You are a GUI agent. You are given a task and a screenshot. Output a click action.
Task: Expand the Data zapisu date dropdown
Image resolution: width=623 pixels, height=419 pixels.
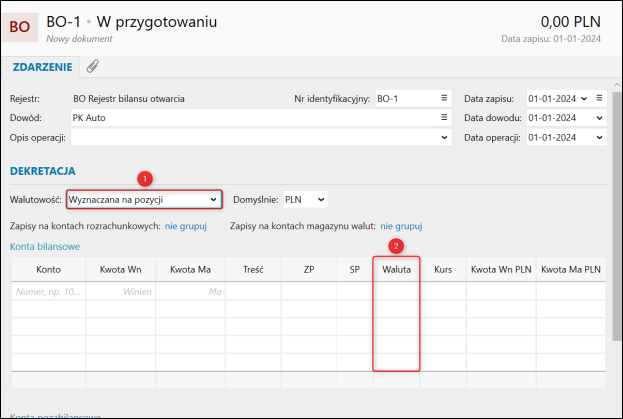[584, 98]
